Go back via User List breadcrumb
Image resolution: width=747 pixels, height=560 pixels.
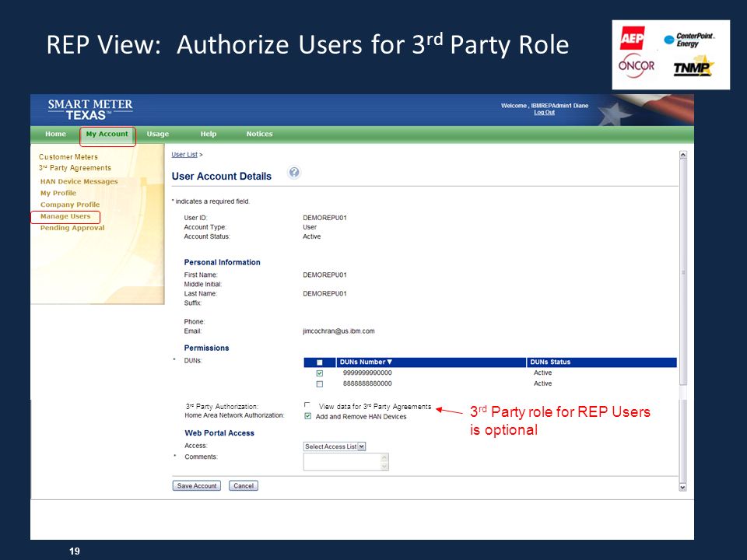pyautogui.click(x=184, y=155)
